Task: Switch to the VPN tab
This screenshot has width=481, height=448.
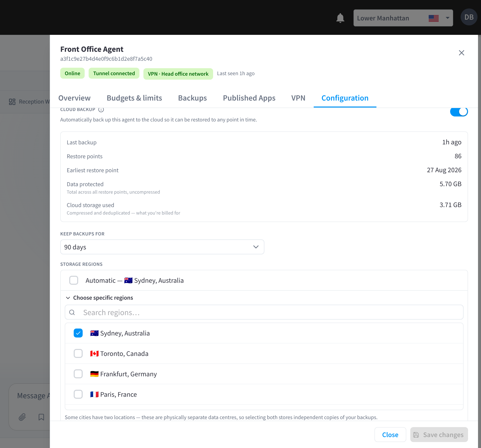Action: click(298, 98)
